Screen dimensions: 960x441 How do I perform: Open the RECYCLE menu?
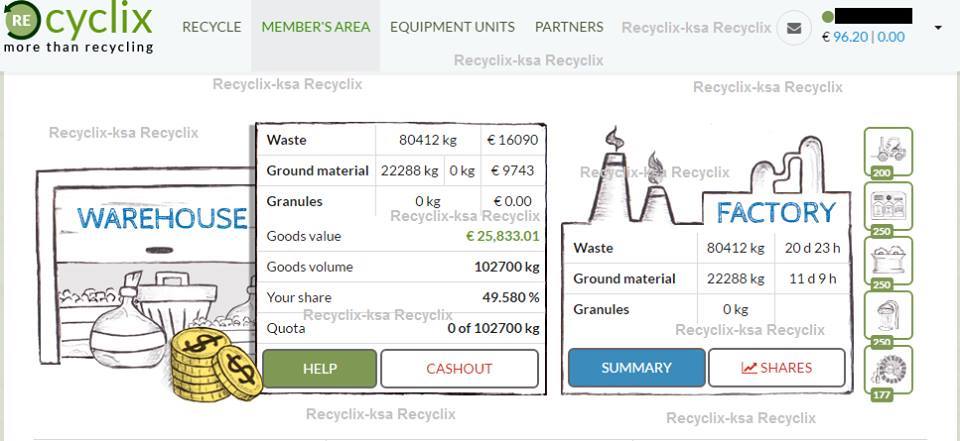212,27
